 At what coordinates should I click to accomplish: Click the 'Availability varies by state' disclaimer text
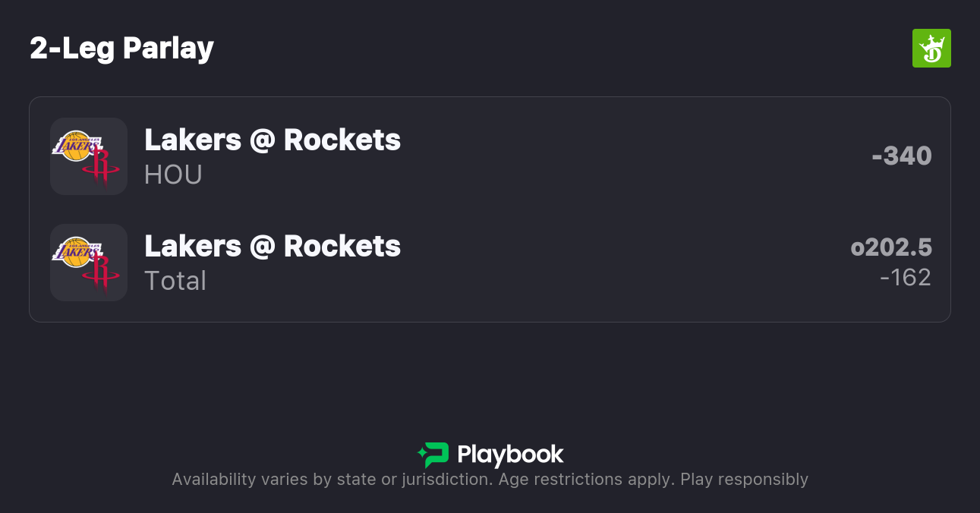[x=331, y=480]
